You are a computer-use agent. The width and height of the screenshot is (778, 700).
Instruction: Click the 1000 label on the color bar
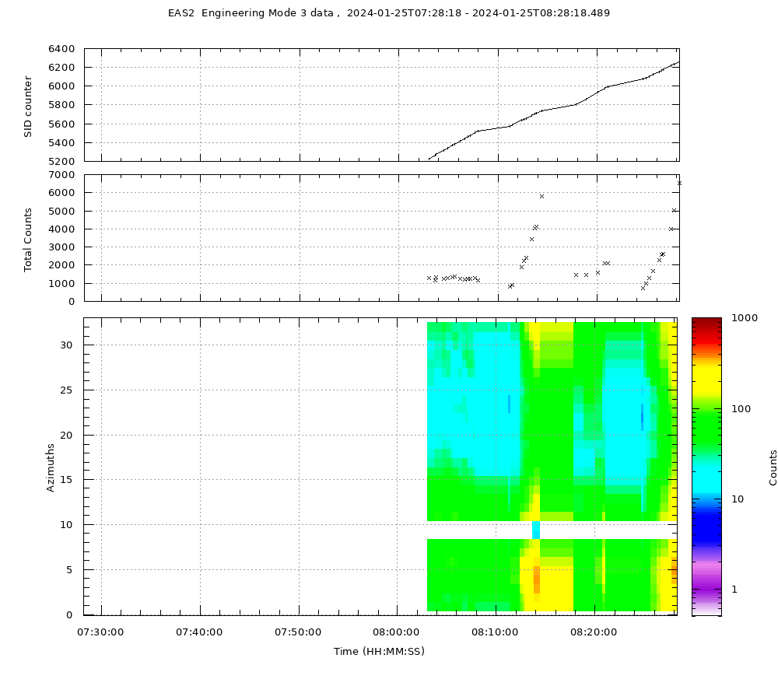click(x=745, y=318)
